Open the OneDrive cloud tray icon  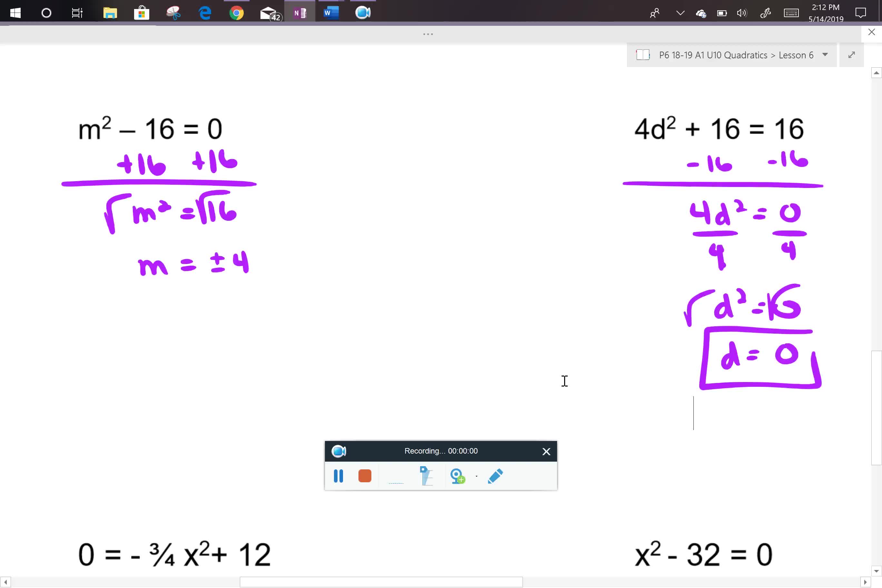tap(701, 14)
